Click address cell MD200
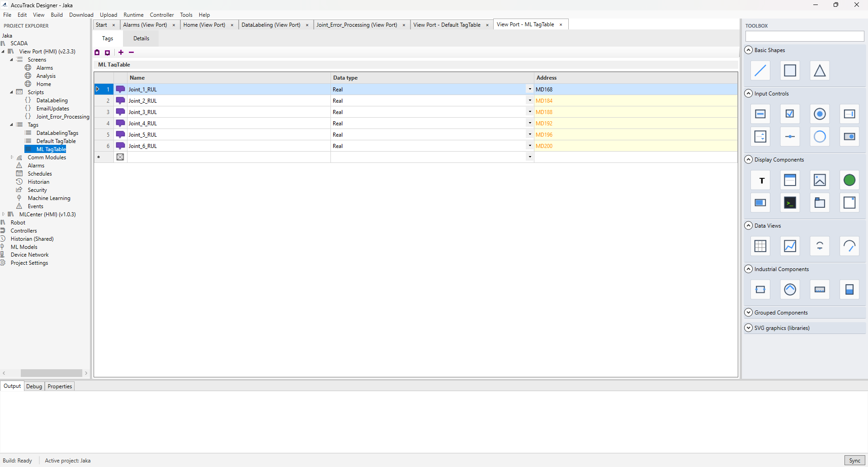 [x=636, y=146]
